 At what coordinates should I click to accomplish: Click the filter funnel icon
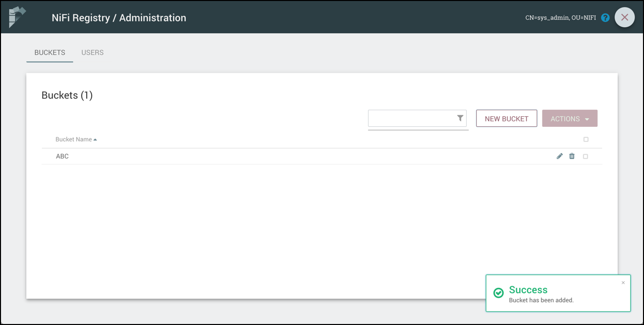(x=460, y=118)
